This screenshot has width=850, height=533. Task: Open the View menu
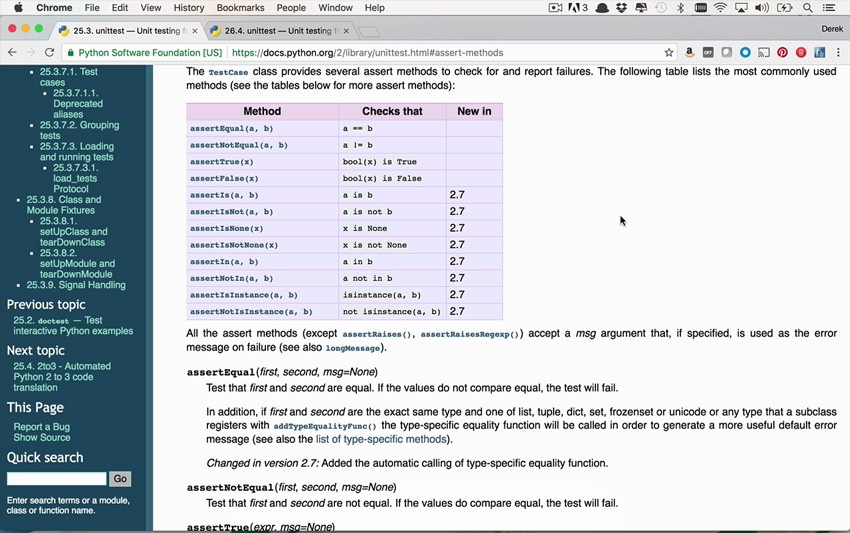coord(151,8)
